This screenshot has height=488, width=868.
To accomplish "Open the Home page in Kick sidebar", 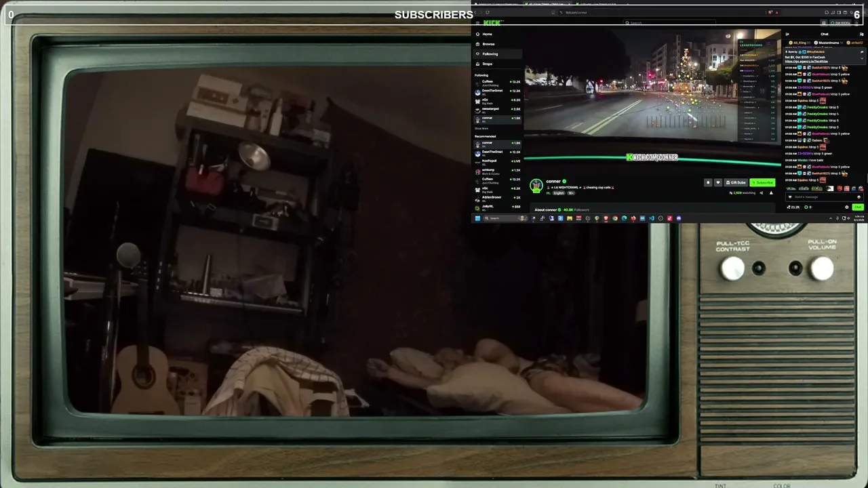I will point(497,34).
